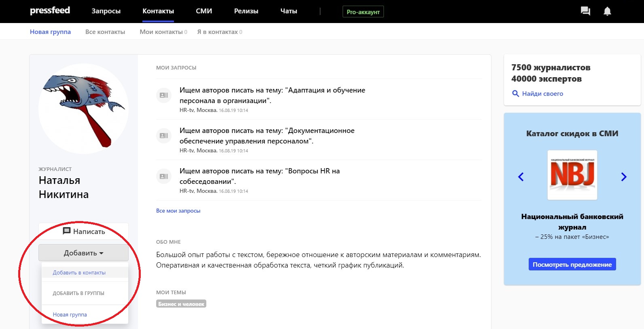Click the journalist's shark avatar image
Screen dimensions: 644x329
[84, 108]
